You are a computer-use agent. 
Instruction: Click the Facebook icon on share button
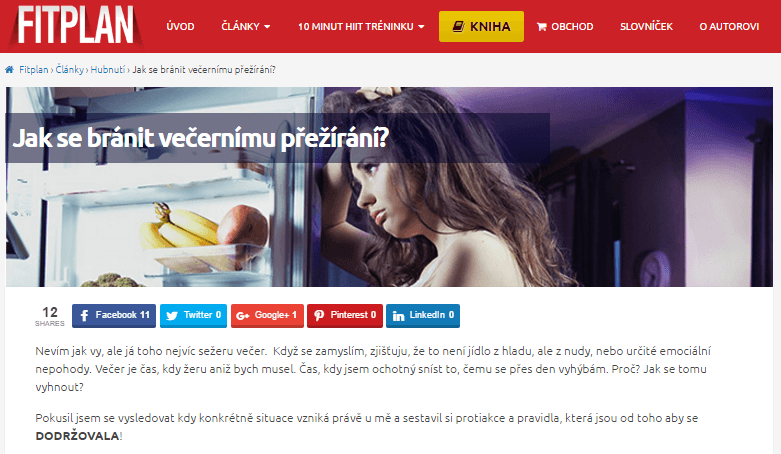tap(84, 315)
